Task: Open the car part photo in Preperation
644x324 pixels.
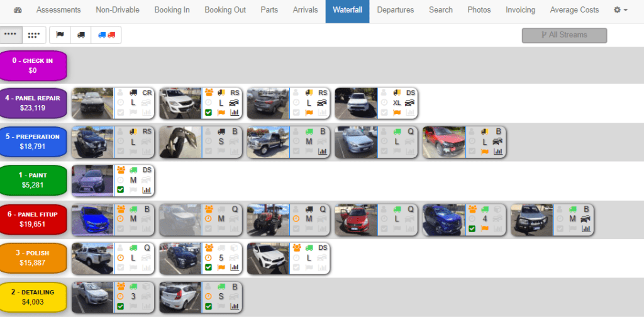Action: pos(180,142)
